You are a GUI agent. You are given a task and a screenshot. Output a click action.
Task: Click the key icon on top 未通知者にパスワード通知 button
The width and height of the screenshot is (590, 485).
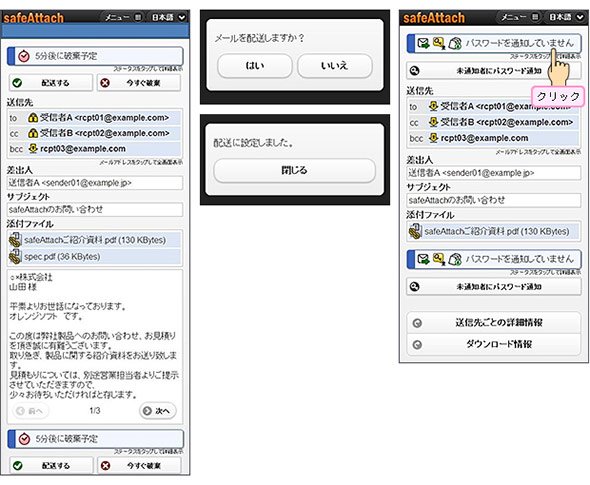pyautogui.click(x=415, y=71)
